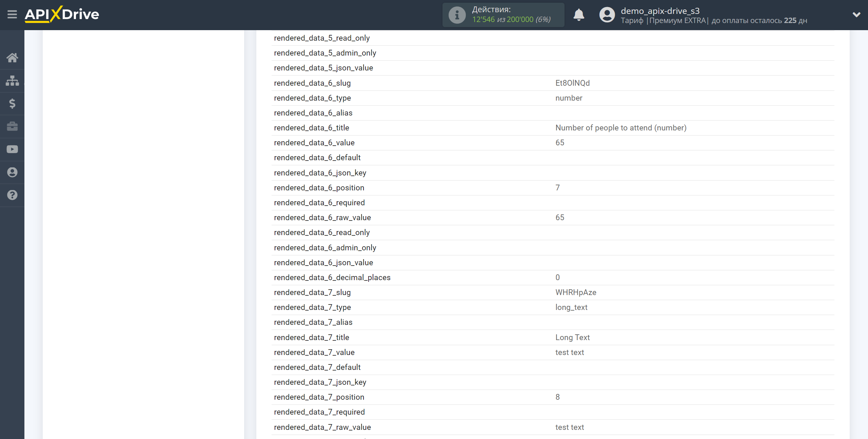Select the rendered_data_7_required label
Viewport: 868px width, 439px height.
(319, 412)
